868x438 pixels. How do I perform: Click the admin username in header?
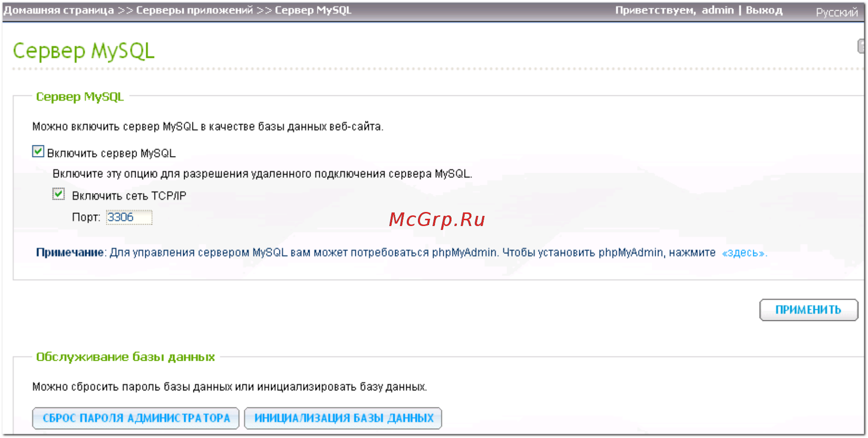tap(717, 10)
